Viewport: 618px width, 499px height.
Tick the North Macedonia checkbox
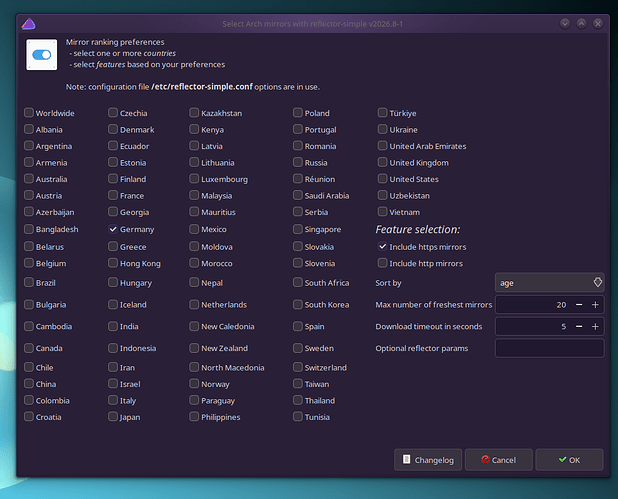194,367
